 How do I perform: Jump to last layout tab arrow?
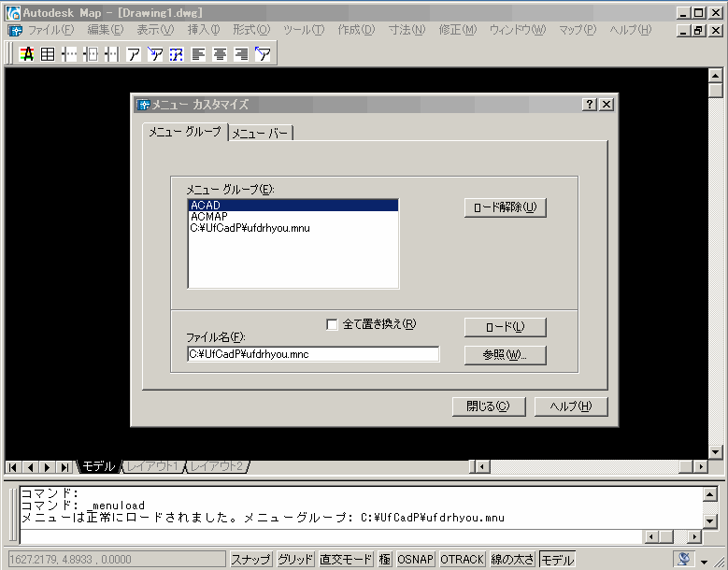(x=65, y=467)
